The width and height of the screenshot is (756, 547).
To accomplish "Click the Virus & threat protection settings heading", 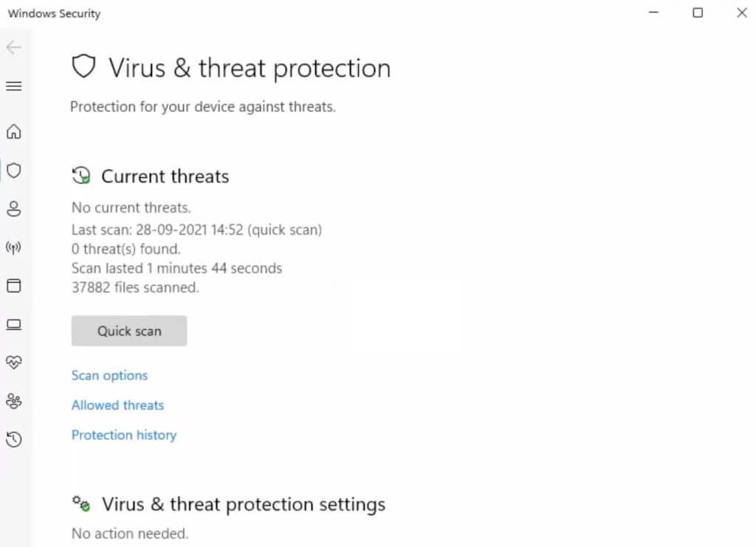I will 243,504.
